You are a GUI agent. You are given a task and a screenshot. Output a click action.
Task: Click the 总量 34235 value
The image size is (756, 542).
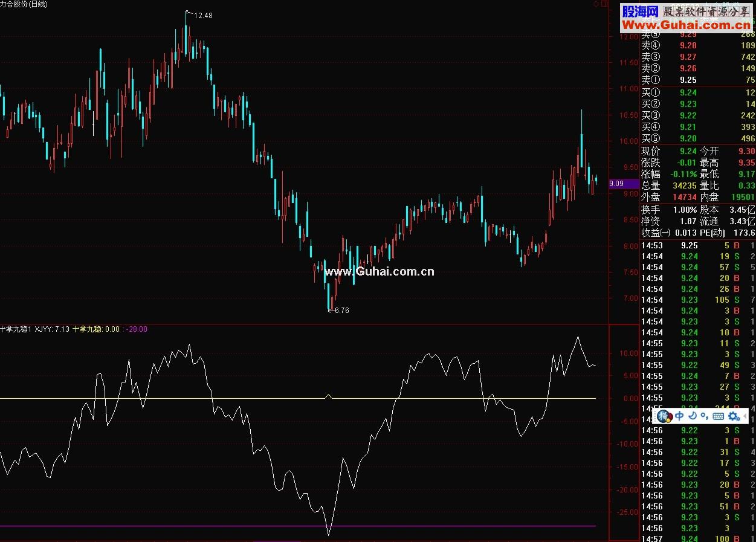685,186
